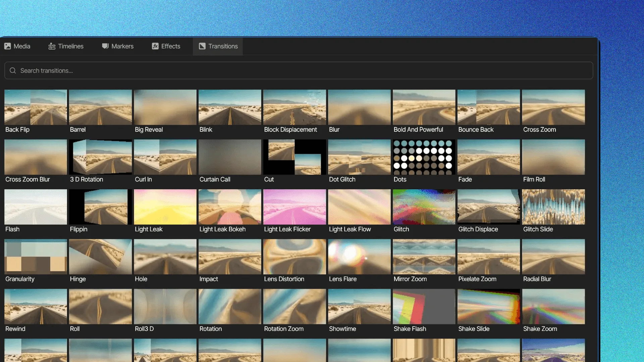The image size is (644, 362).
Task: Select the Blink transition thumbnail
Action: pyautogui.click(x=230, y=107)
